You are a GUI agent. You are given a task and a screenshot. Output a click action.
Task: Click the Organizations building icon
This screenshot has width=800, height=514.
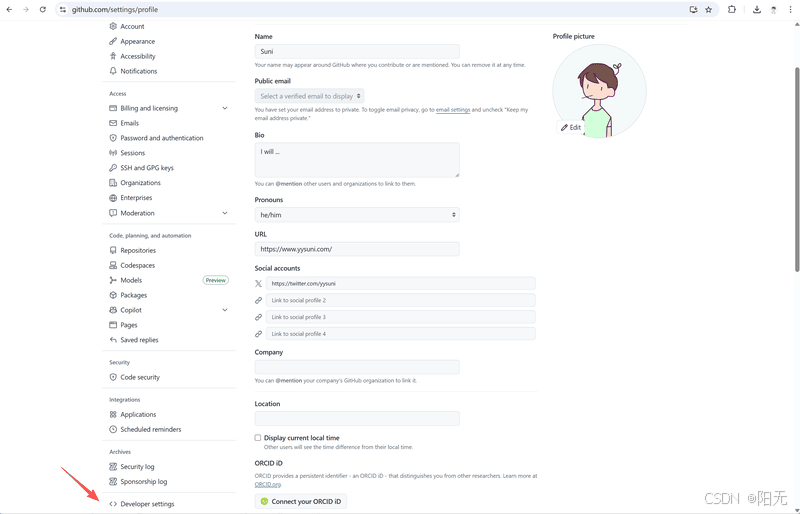pyautogui.click(x=113, y=183)
